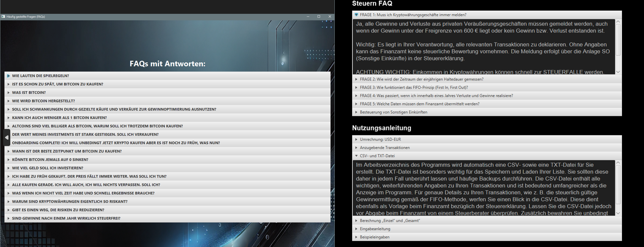Expand 'Umrechnung: USD-EUR' section
The width and height of the screenshot is (644, 247).
click(x=487, y=139)
